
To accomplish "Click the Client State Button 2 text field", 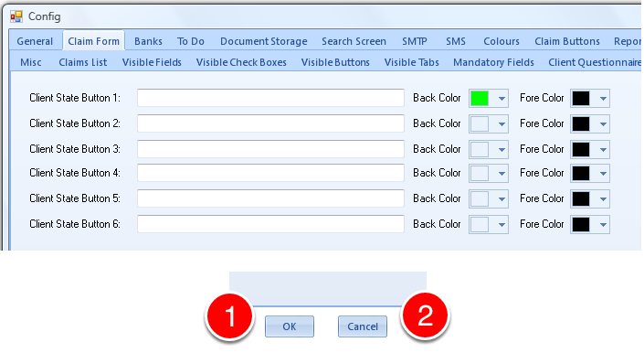I will 270,123.
